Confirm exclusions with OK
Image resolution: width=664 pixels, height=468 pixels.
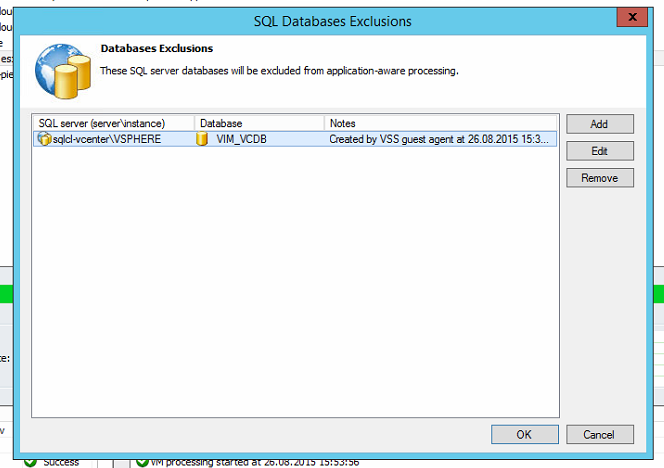[524, 435]
